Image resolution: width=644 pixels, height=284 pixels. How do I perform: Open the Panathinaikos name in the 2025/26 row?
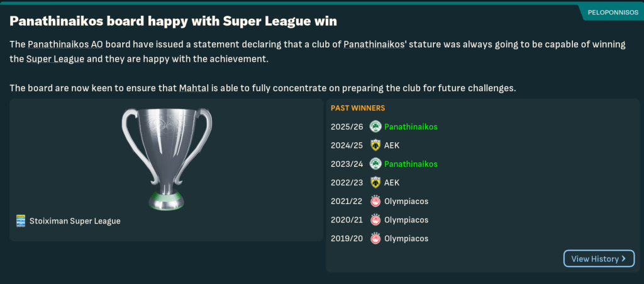coord(411,127)
